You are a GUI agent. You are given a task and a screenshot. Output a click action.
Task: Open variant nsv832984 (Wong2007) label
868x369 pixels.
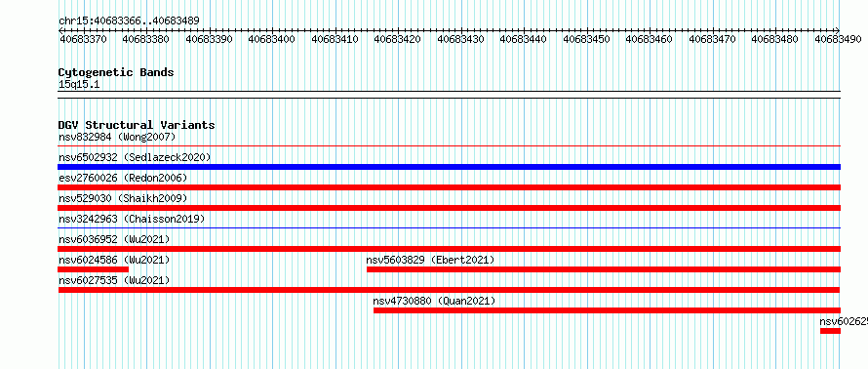coord(117,137)
